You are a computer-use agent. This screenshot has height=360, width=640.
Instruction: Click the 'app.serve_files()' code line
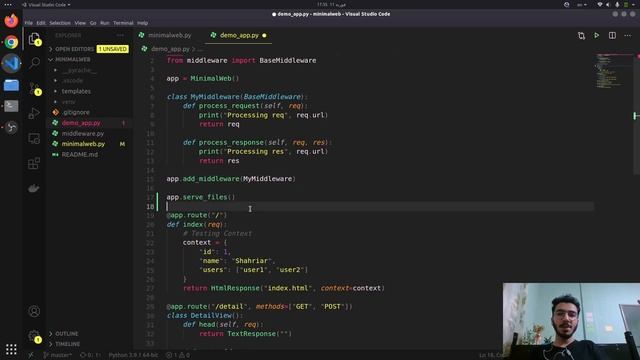click(x=201, y=197)
